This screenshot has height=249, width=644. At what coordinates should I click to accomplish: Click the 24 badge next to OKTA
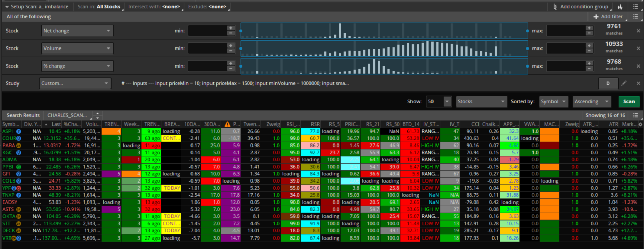[19, 216]
